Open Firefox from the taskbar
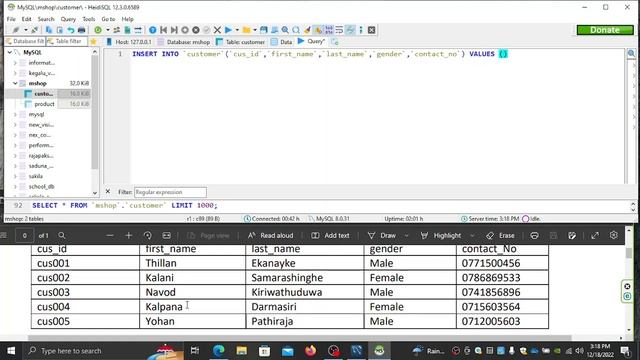This screenshot has width=640, height=360. (x=310, y=351)
